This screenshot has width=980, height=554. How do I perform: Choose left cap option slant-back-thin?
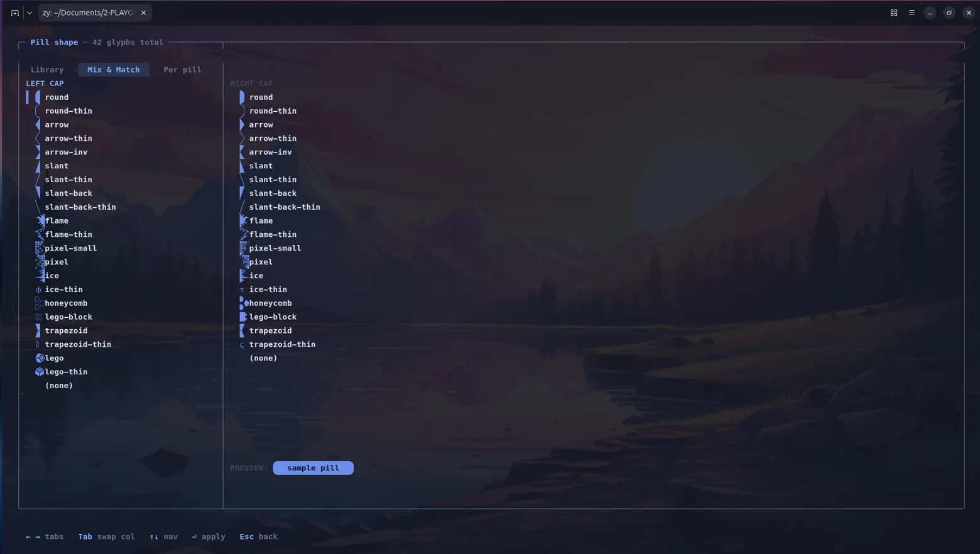(x=80, y=207)
